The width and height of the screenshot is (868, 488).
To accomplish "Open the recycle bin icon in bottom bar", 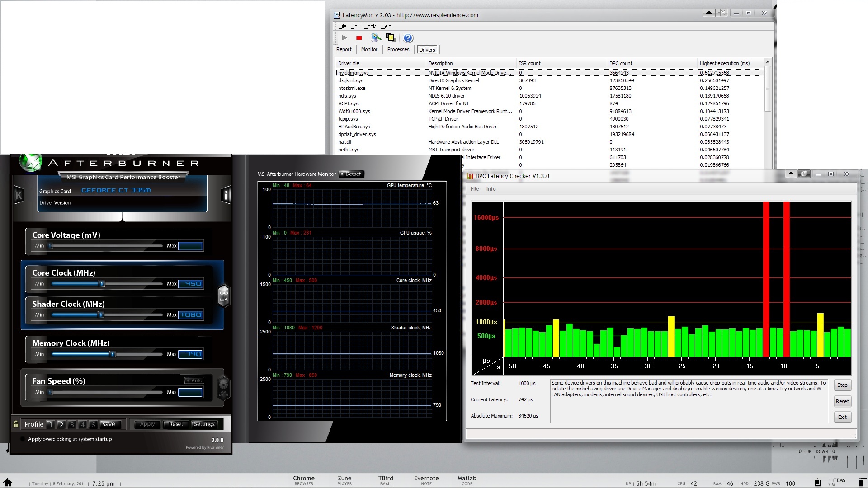I will [x=817, y=482].
